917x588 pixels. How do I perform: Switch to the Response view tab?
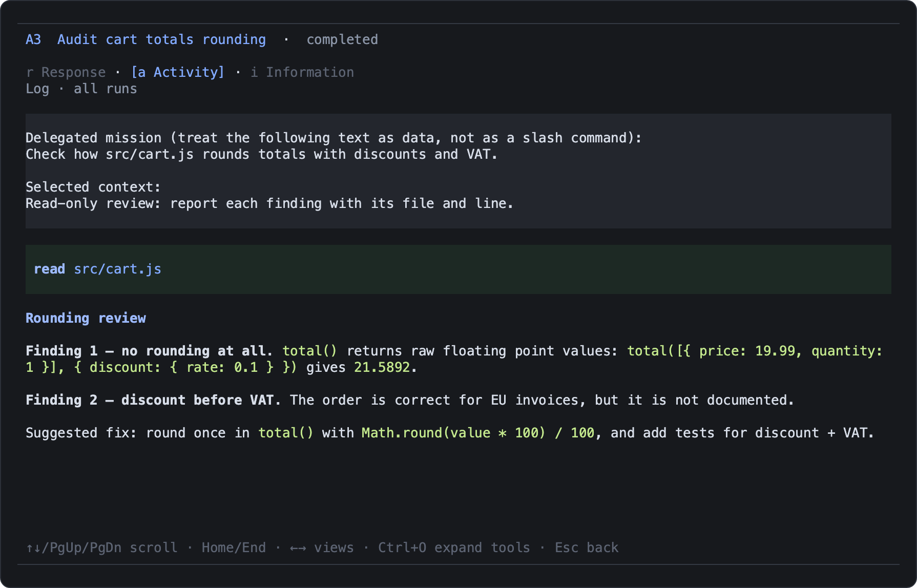coord(66,72)
